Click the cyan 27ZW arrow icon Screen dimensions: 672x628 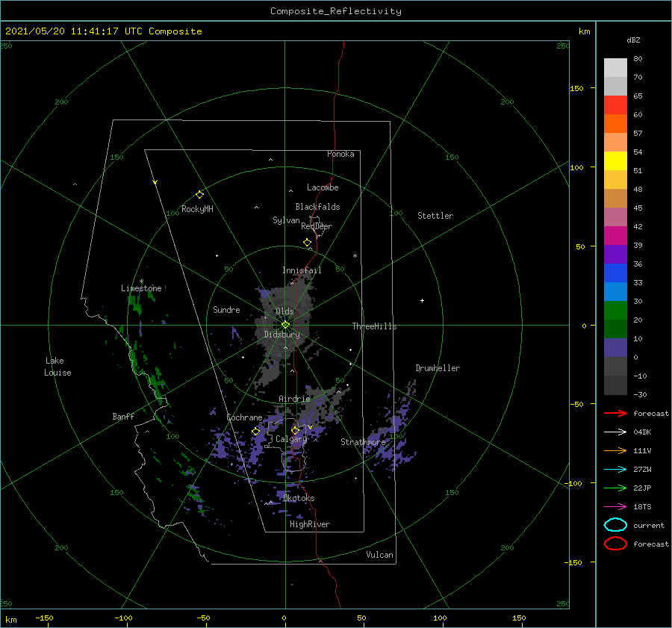[x=615, y=470]
